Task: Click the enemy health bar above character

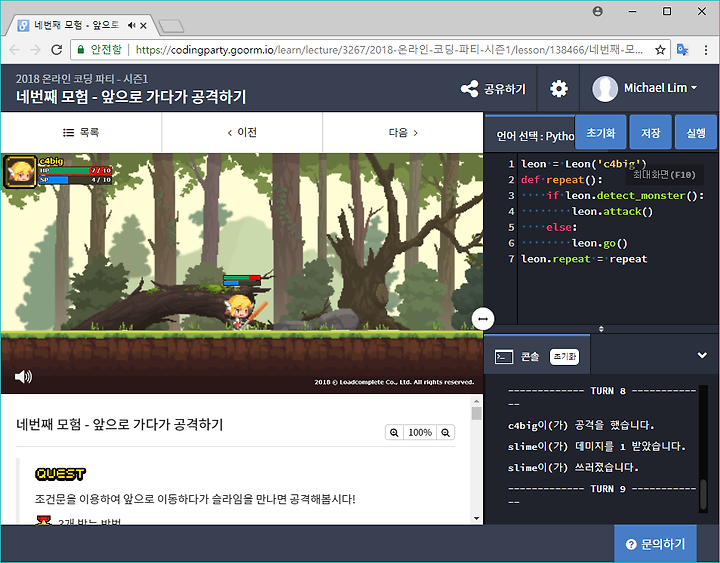Action: pos(242,280)
